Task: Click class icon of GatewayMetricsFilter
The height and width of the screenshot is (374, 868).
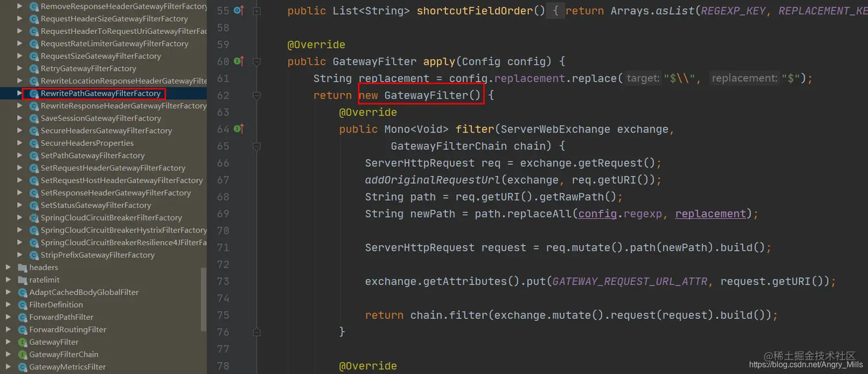Action: [22, 367]
